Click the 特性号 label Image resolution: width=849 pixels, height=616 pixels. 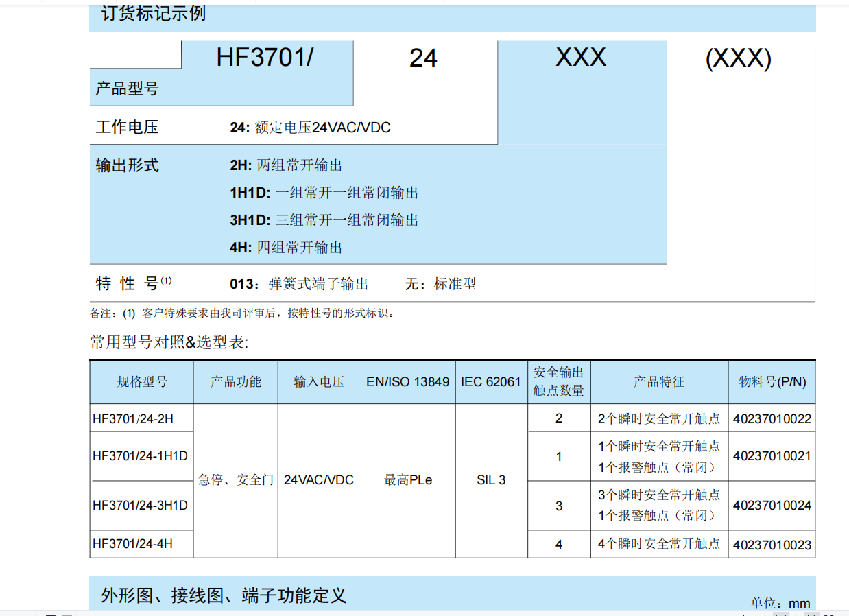134,283
